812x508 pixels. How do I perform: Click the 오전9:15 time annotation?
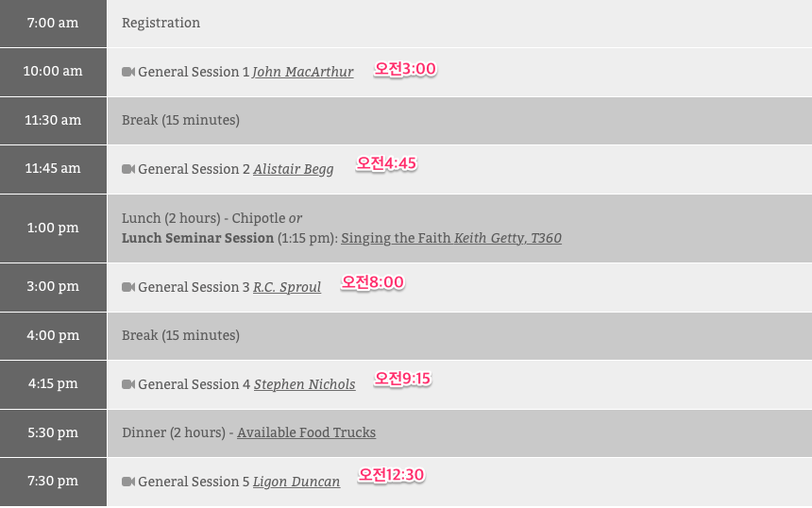tap(402, 379)
